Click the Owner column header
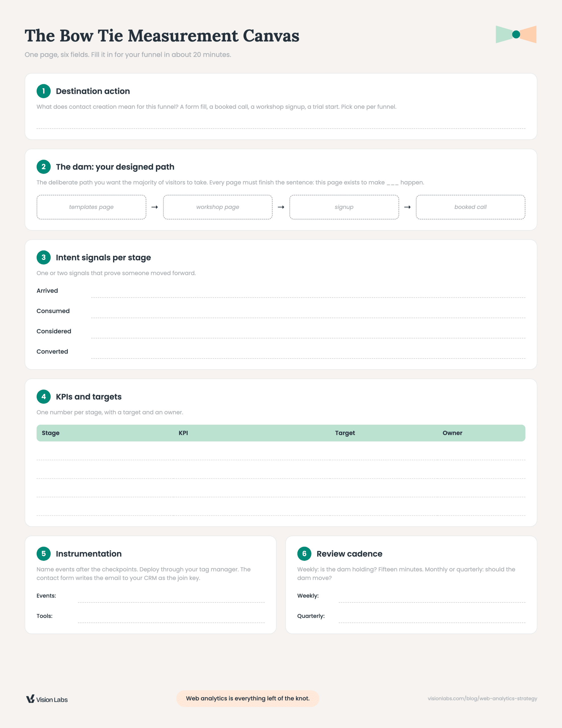Screen dimensions: 562x728 (x=452, y=433)
